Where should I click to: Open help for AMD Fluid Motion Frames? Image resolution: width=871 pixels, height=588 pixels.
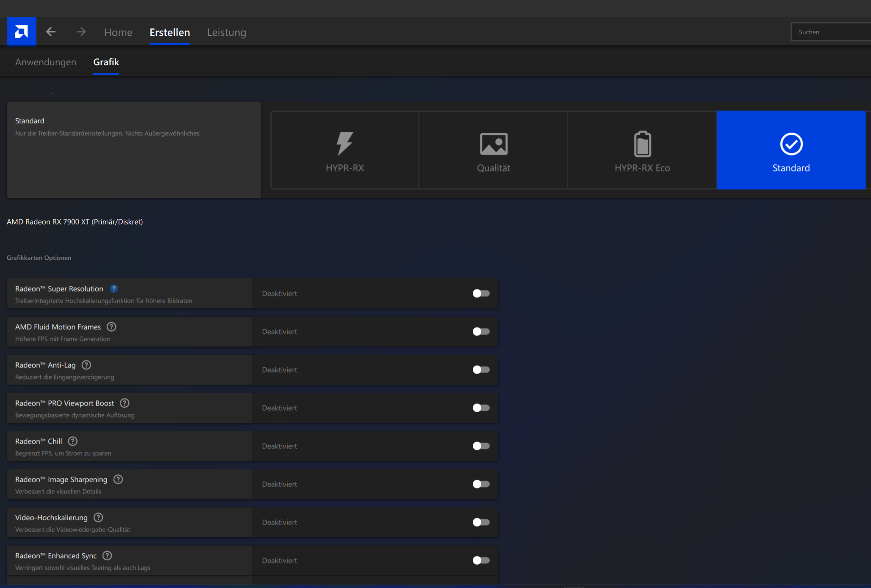click(111, 327)
